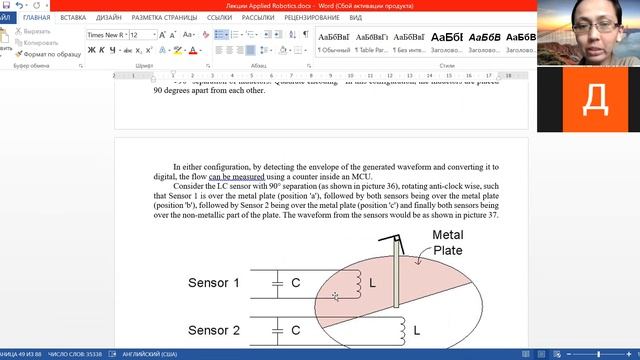This screenshot has width=640, height=360.
Task: Apply the Без интервала style
Action: click(409, 42)
